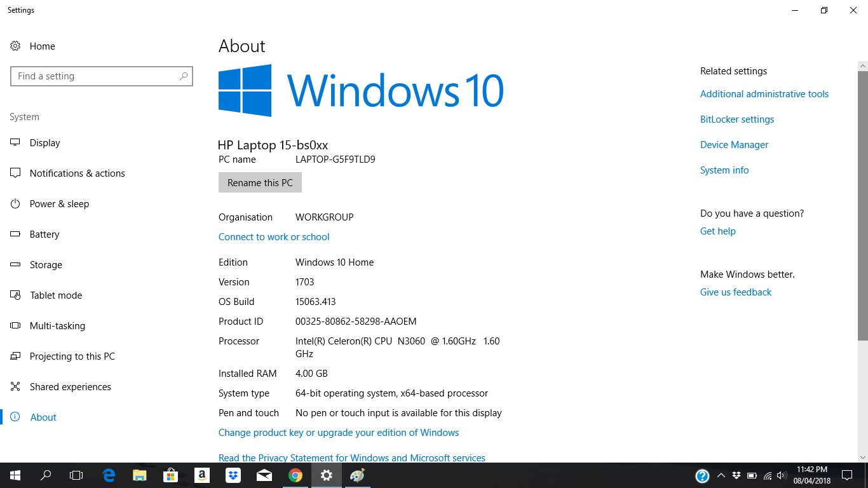This screenshot has height=488, width=868.
Task: Expand the hidden icons chevron in the tray
Action: tap(721, 475)
